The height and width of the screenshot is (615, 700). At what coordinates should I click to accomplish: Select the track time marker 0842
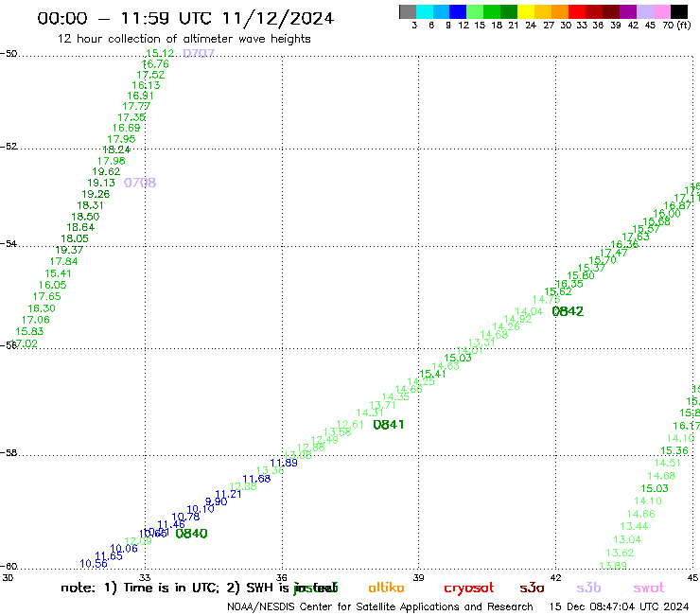pos(568,311)
